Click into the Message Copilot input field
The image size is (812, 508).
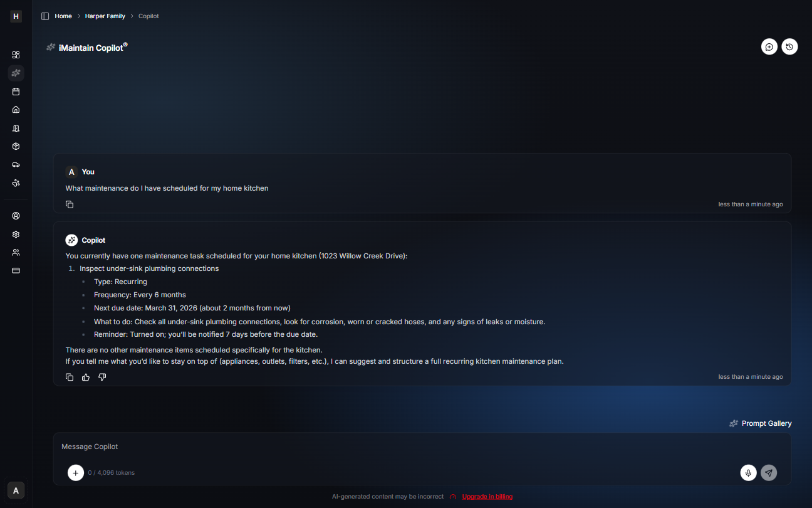422,447
